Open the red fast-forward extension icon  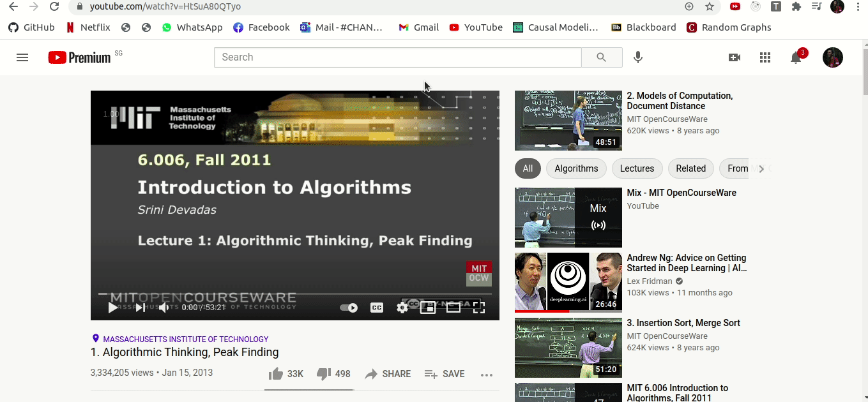(735, 6)
